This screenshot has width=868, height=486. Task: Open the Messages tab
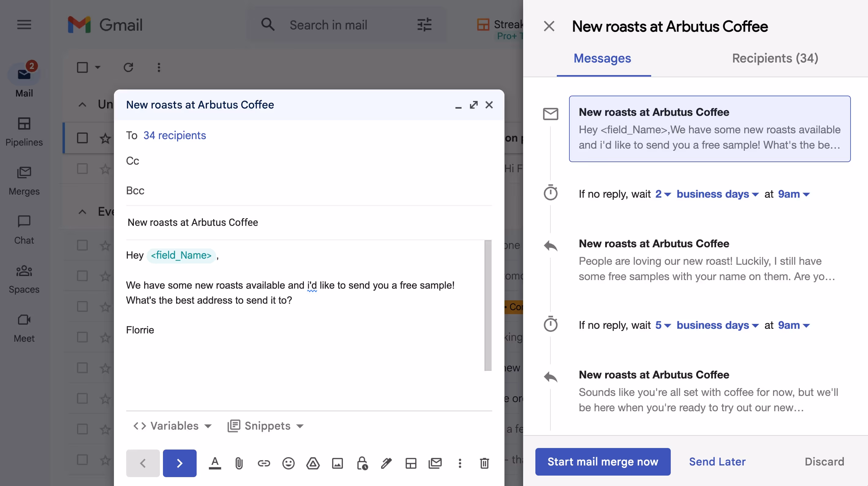click(602, 58)
